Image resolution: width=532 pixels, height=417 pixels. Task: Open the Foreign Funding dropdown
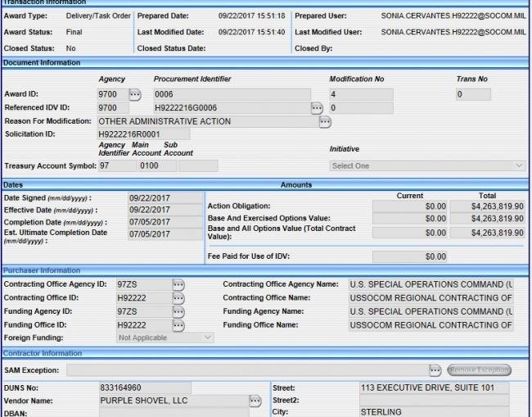click(165, 338)
